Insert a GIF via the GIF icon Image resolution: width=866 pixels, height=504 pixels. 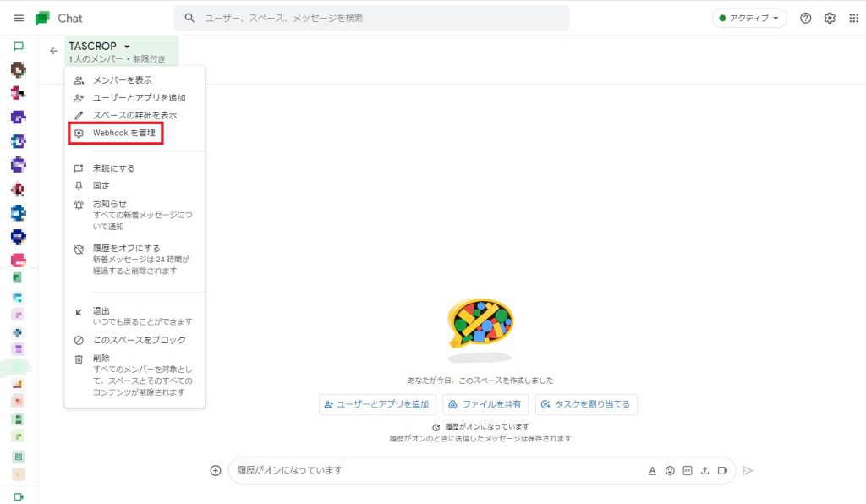tap(687, 471)
